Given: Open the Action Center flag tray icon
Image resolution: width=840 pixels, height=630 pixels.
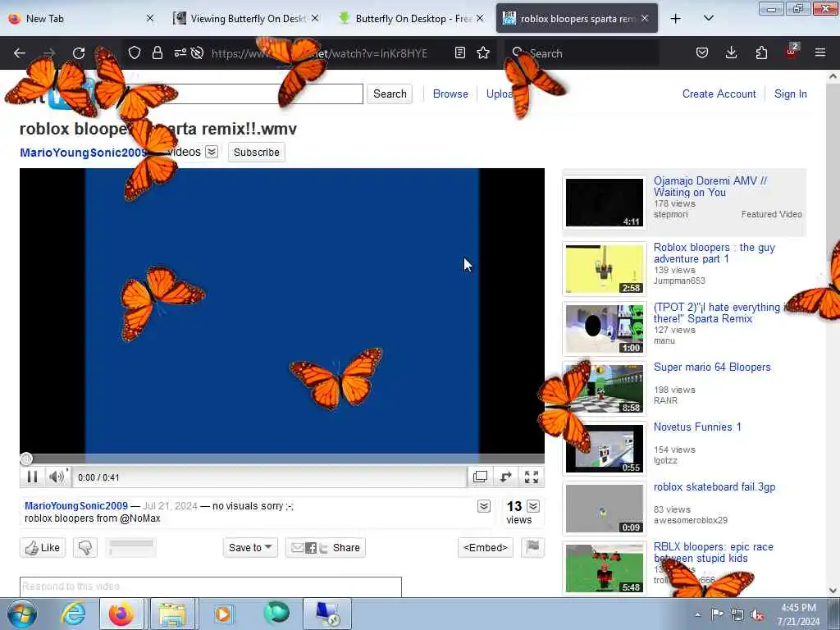Looking at the screenshot, I should click(x=717, y=614).
